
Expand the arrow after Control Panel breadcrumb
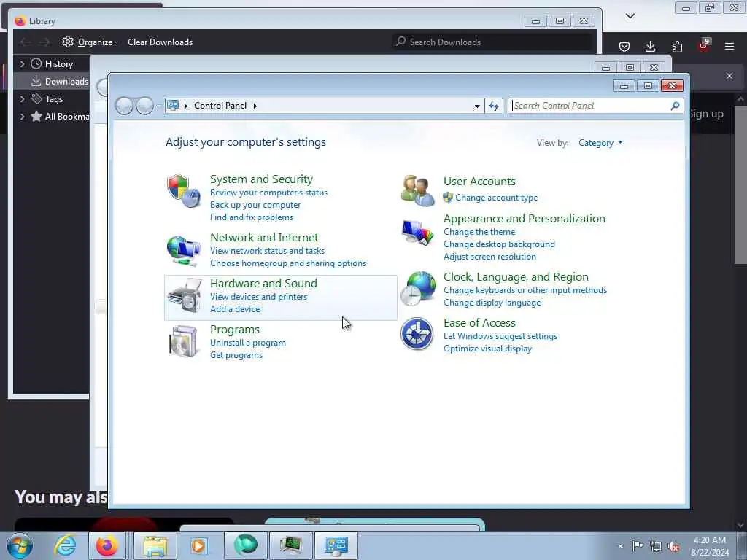(x=255, y=106)
